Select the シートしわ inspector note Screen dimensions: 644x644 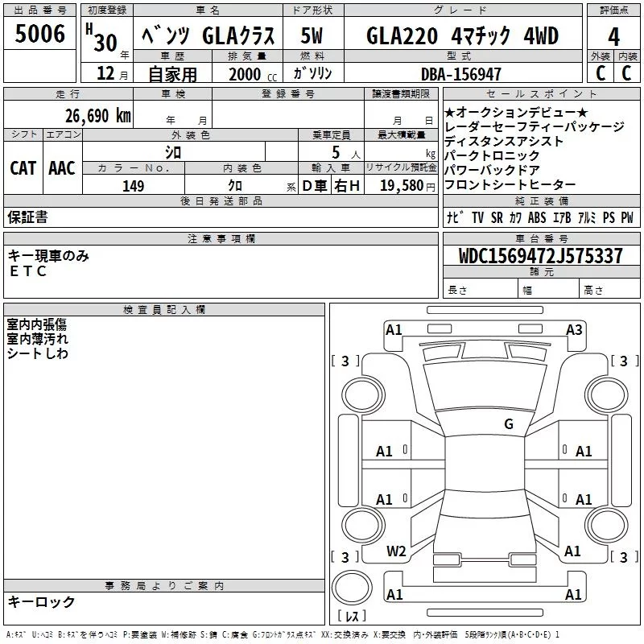pyautogui.click(x=37, y=353)
